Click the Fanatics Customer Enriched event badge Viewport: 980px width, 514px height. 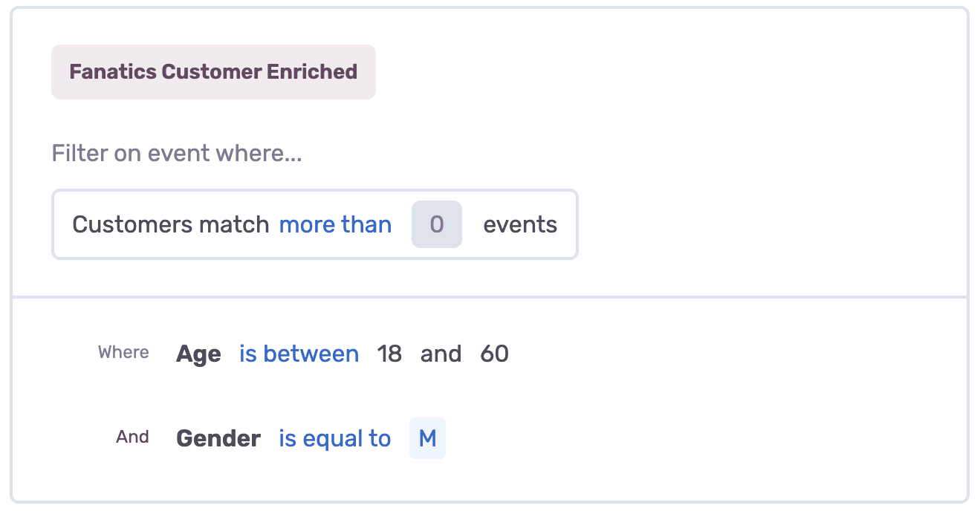click(x=213, y=72)
